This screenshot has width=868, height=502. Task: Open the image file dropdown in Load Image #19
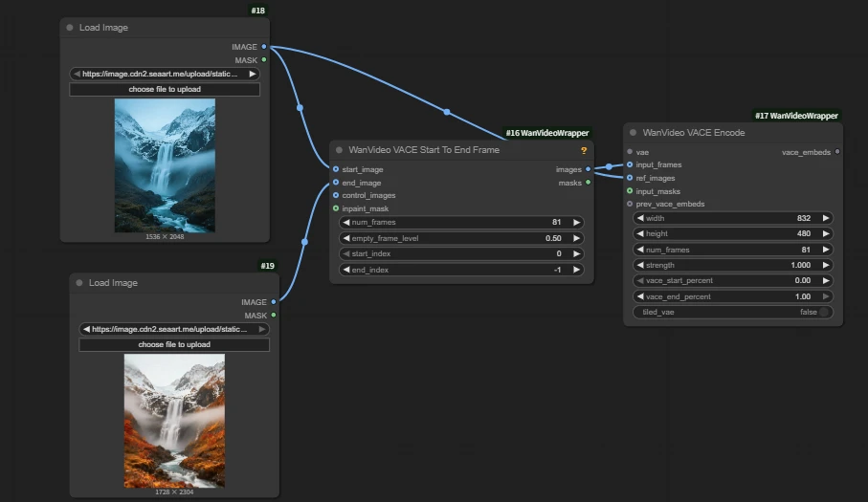pyautogui.click(x=173, y=329)
